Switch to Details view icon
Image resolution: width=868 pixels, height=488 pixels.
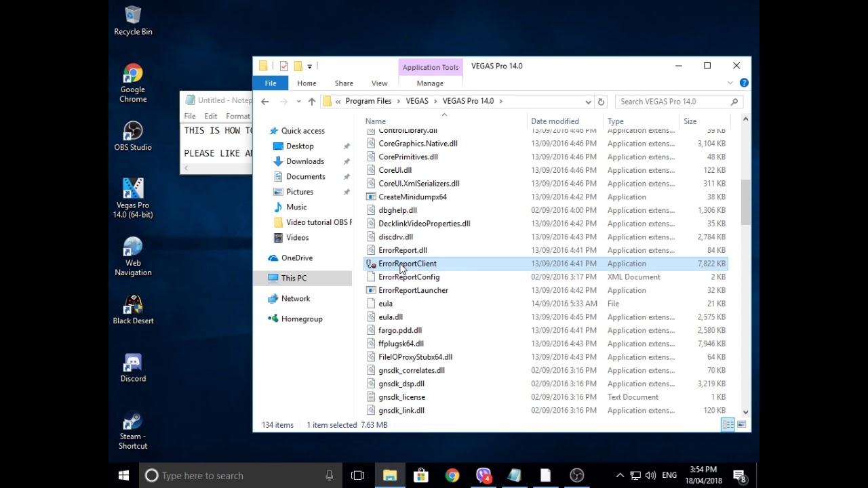click(728, 425)
